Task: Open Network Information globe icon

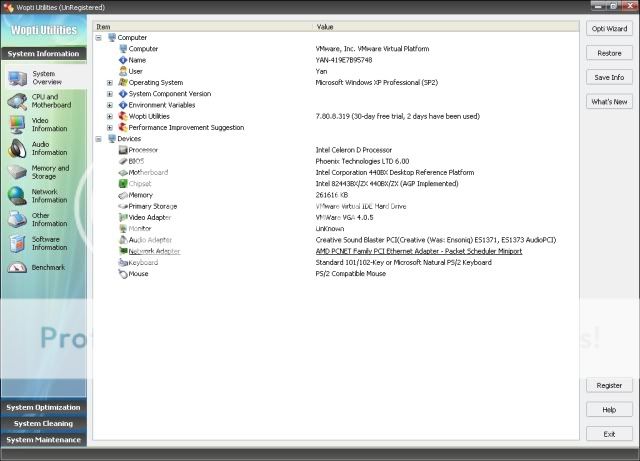Action: click(x=17, y=196)
